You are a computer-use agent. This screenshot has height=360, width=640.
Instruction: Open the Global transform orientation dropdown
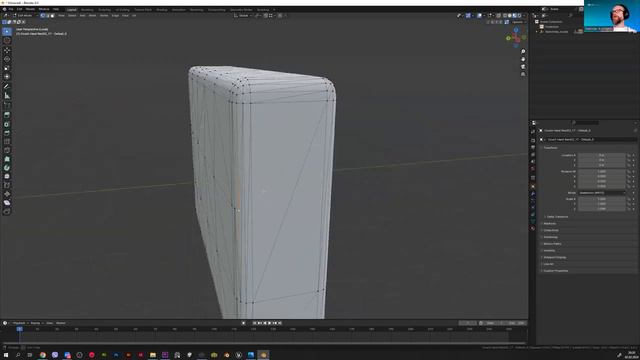click(x=244, y=16)
